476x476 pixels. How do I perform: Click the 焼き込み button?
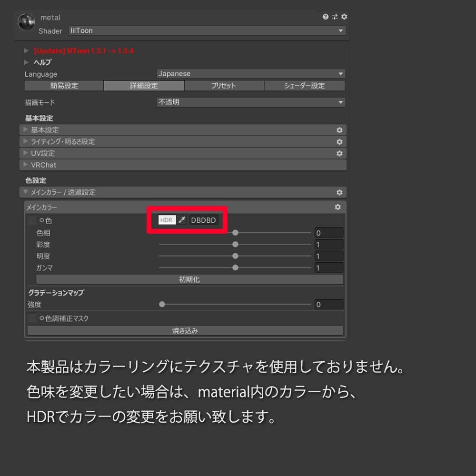click(185, 330)
